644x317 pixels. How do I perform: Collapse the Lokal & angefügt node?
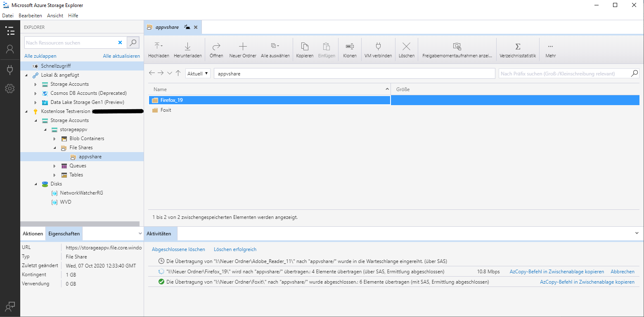coord(26,75)
